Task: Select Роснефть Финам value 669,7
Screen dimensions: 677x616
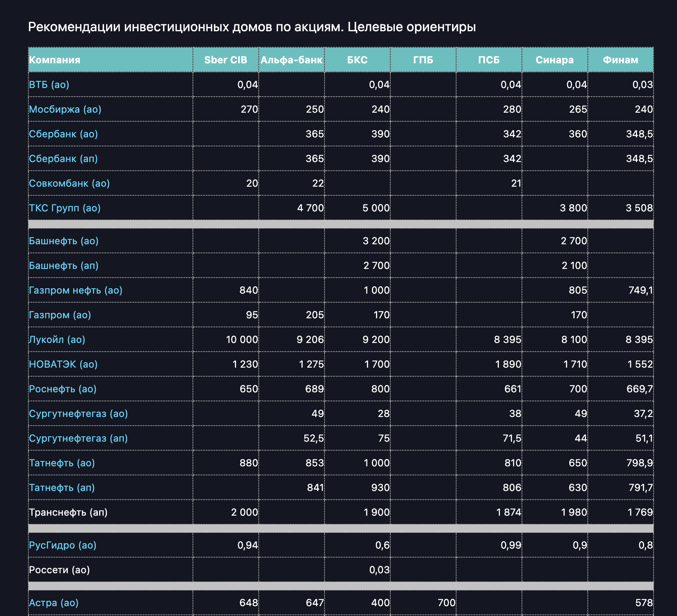Action: tap(640, 389)
